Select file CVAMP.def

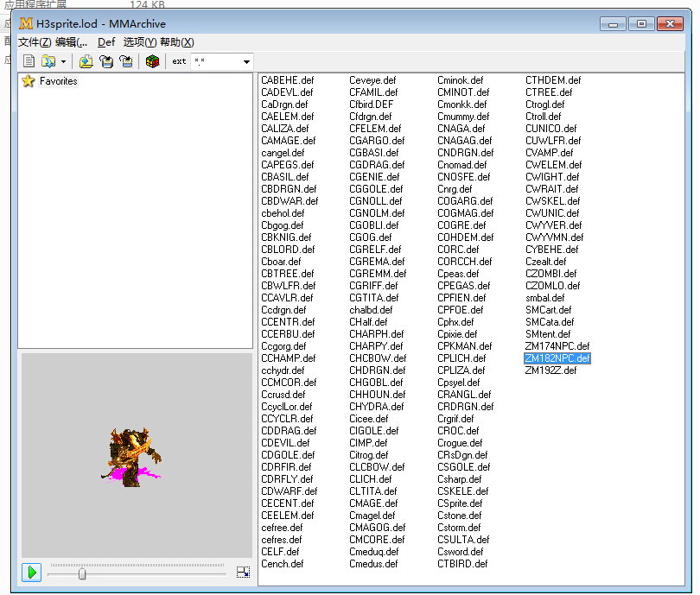tap(549, 153)
